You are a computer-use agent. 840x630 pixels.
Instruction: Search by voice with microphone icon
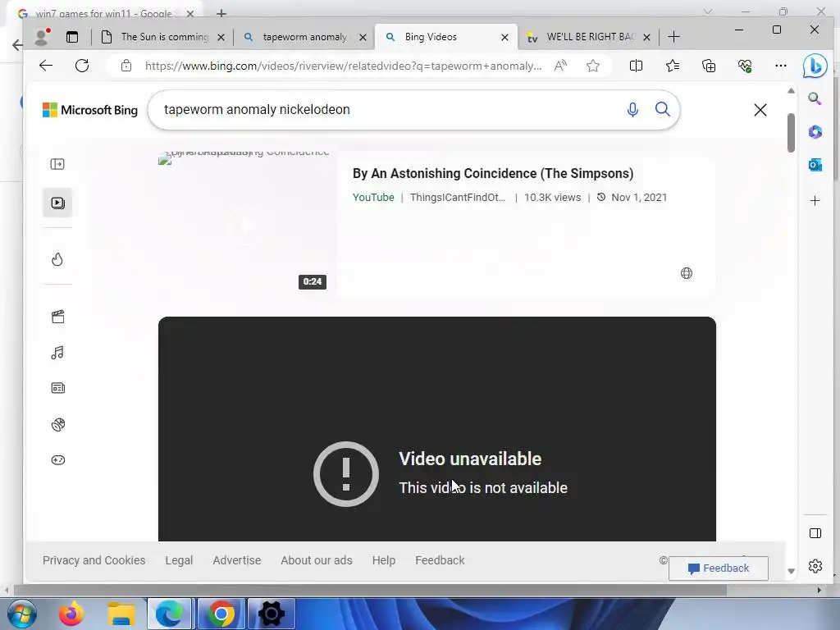[632, 109]
